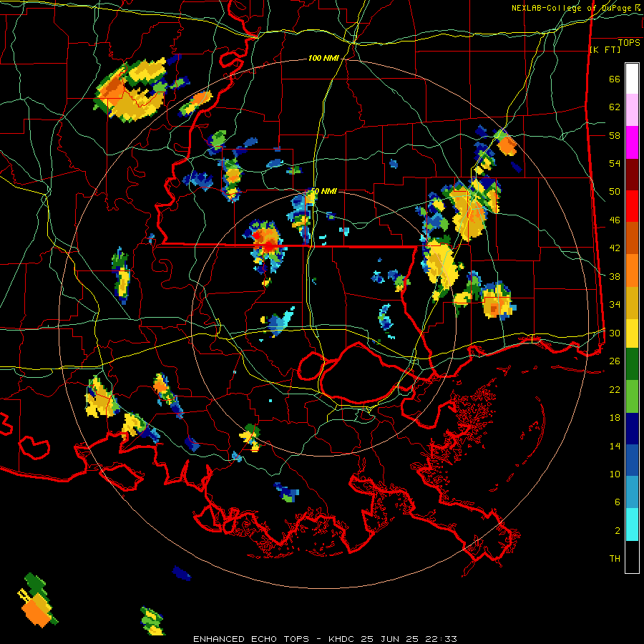Click the "26" legend value
Image resolution: width=644 pixels, height=644 pixels.
[615, 361]
